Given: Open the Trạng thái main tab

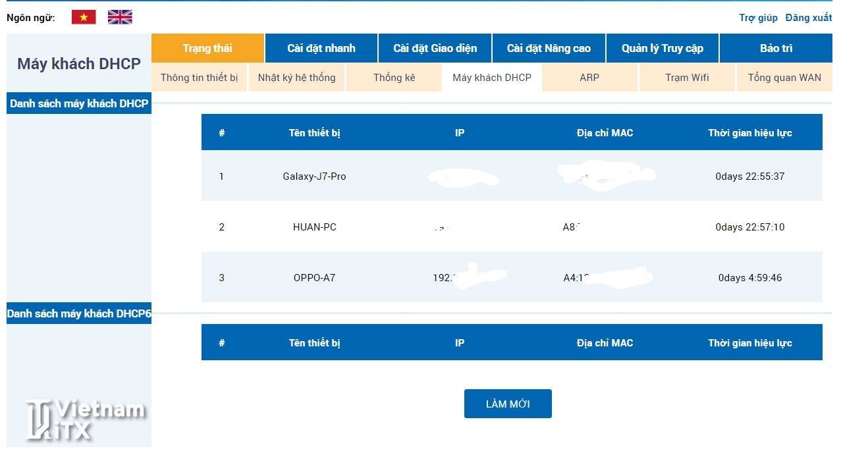Looking at the screenshot, I should pos(207,48).
